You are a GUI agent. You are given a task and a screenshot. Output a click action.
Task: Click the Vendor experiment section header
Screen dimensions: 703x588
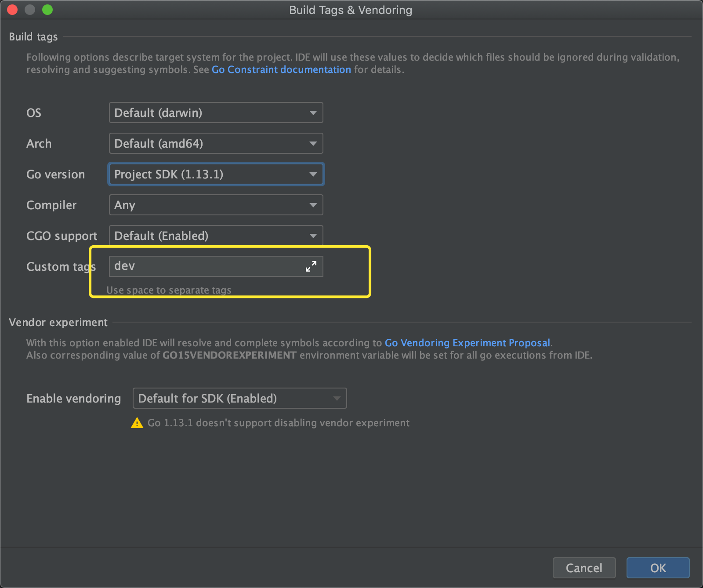[58, 323]
